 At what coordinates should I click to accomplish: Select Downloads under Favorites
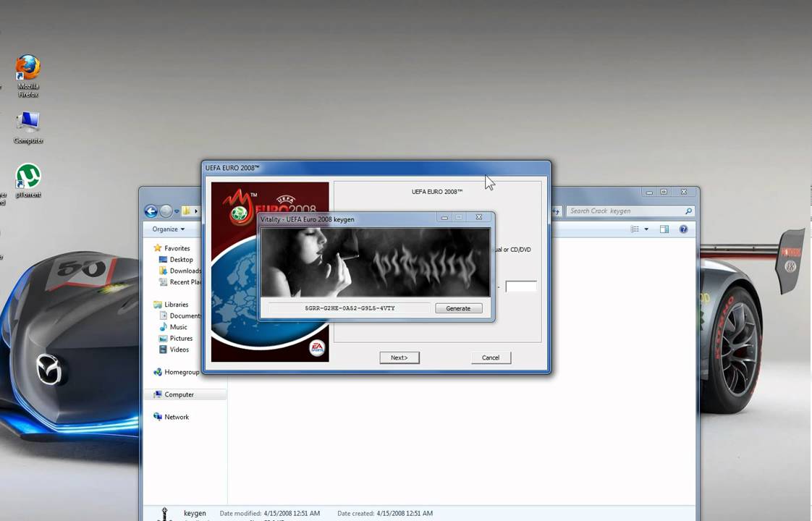pyautogui.click(x=179, y=271)
